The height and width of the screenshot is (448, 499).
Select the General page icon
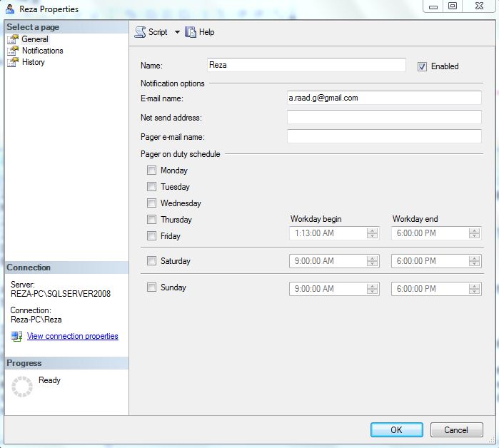(13, 39)
